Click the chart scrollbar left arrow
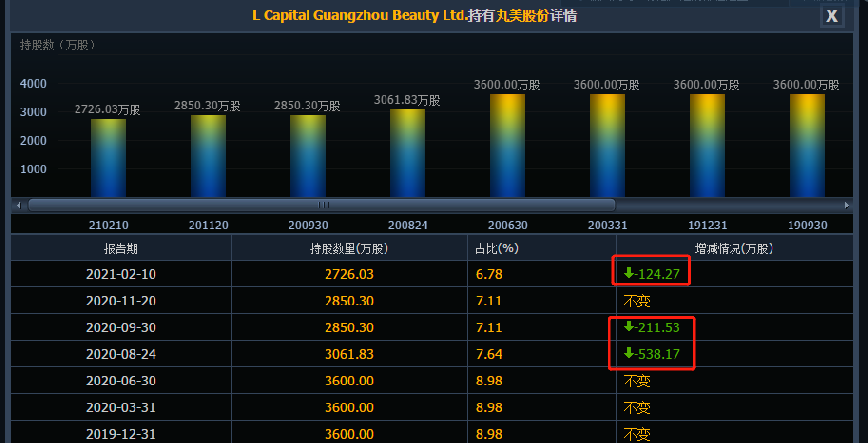 click(x=19, y=205)
